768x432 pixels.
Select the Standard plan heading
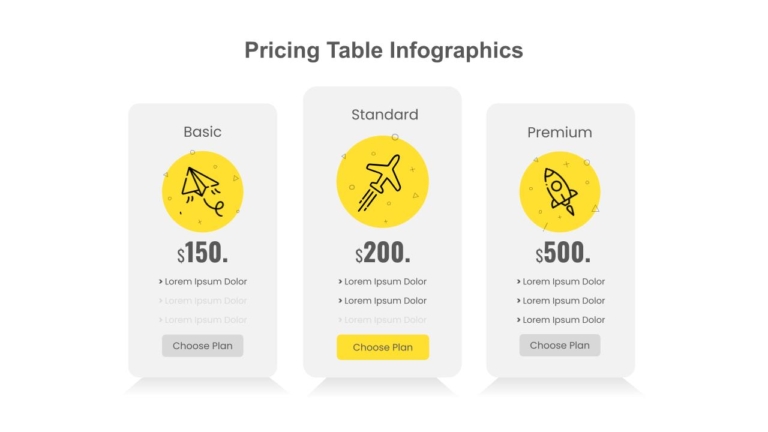point(384,115)
